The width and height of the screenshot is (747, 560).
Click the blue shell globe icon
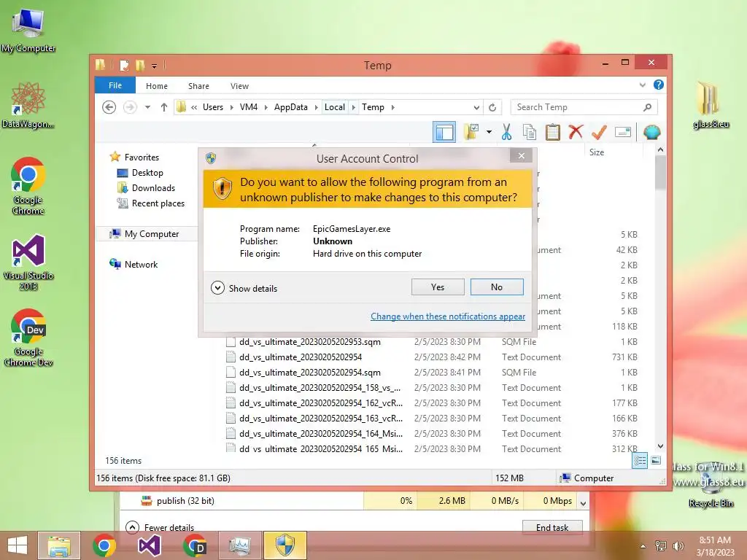[x=651, y=132]
